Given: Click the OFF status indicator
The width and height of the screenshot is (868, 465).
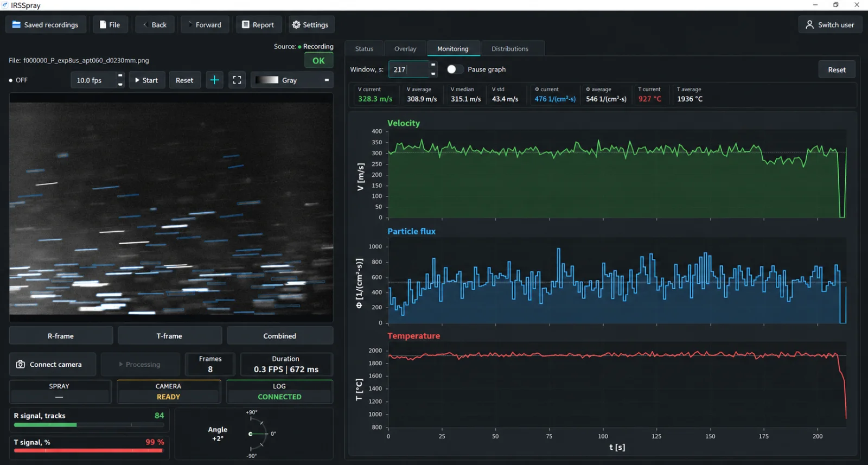Looking at the screenshot, I should pyautogui.click(x=18, y=80).
